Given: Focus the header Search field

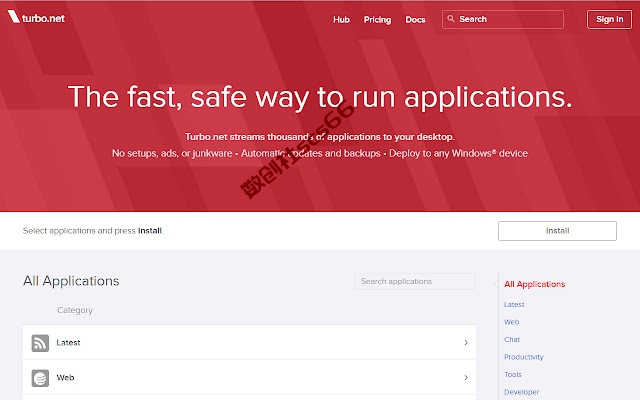Looking at the screenshot, I should tap(503, 19).
